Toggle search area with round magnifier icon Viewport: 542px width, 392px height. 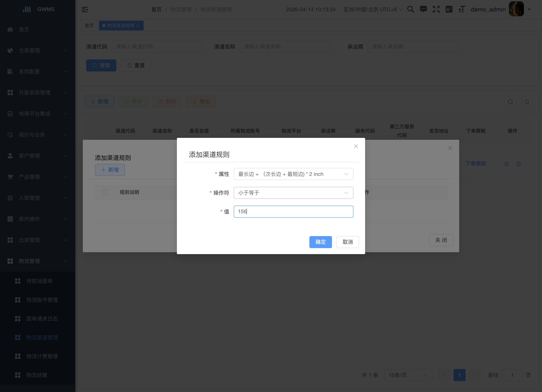[510, 102]
